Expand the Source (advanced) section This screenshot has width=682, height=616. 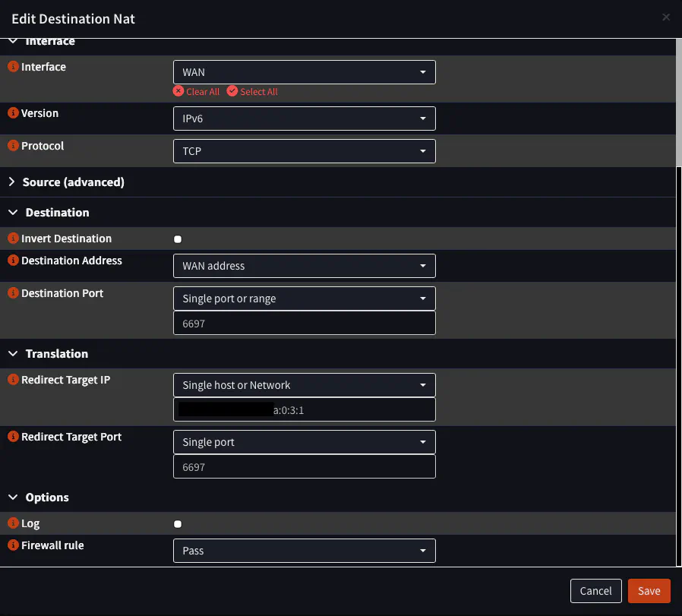click(x=73, y=182)
